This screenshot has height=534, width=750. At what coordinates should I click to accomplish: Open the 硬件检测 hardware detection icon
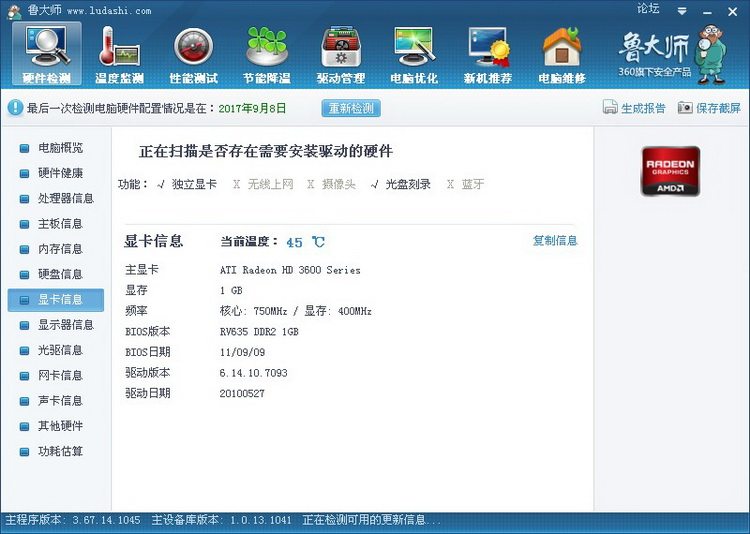tap(47, 54)
